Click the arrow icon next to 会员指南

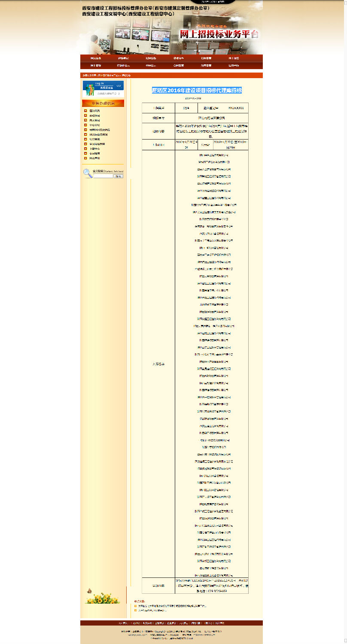pos(85,154)
